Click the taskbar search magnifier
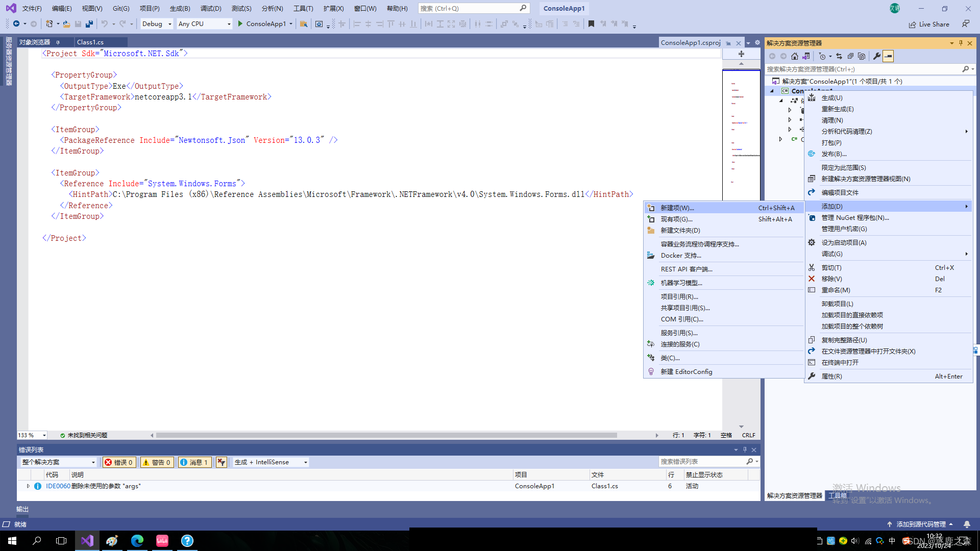The width and height of the screenshot is (980, 551). 37,540
